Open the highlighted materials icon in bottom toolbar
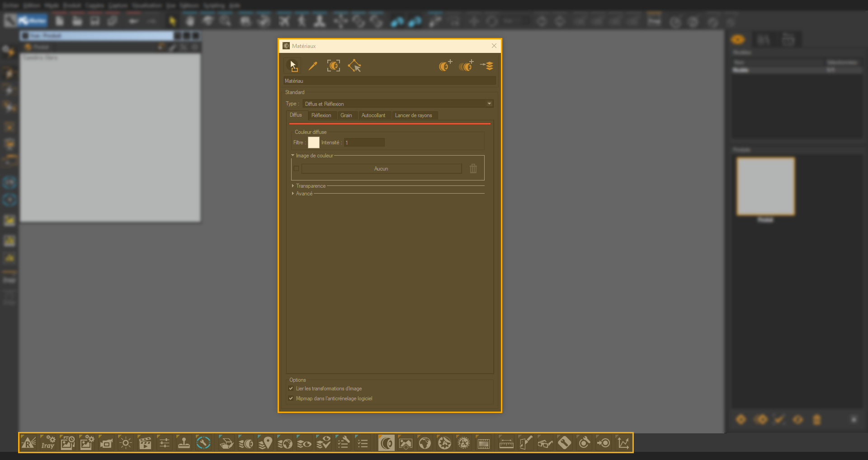 click(386, 443)
